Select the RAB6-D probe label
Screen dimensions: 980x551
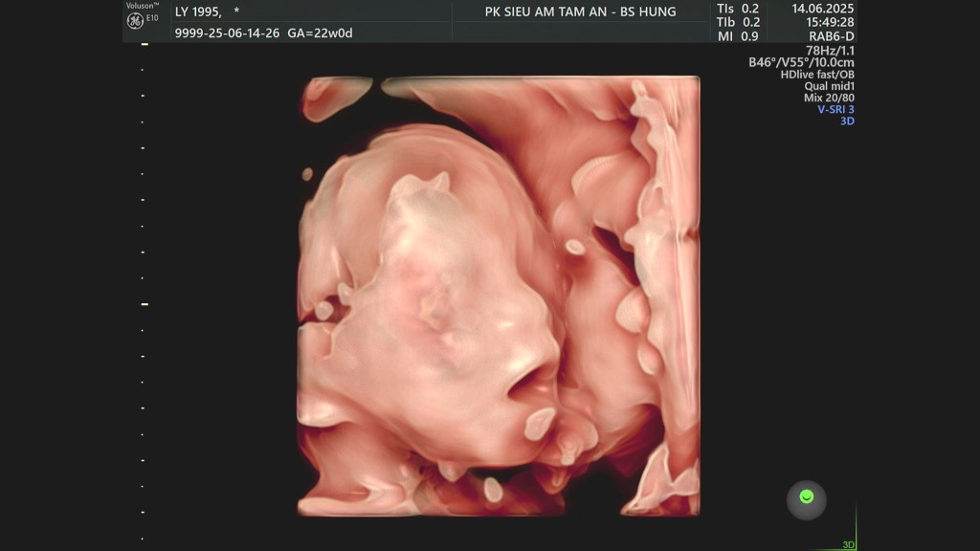831,36
